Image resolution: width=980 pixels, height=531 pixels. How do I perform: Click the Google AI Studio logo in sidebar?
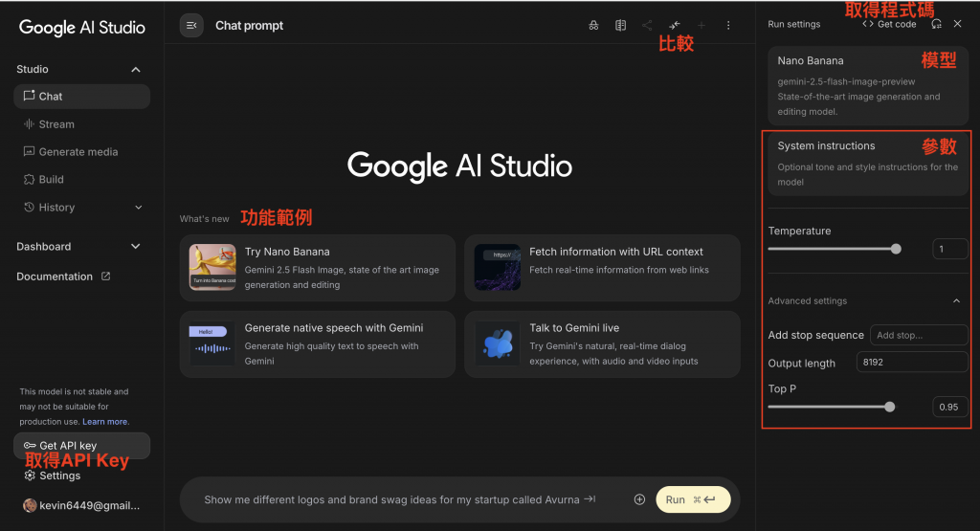pyautogui.click(x=82, y=28)
